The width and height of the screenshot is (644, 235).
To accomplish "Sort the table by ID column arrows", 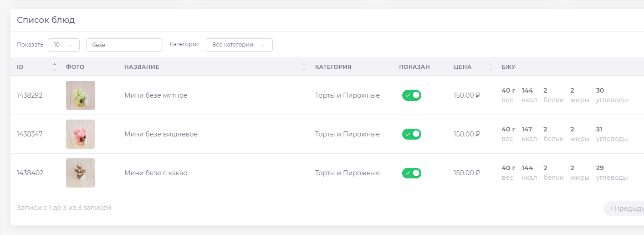I will 55,67.
